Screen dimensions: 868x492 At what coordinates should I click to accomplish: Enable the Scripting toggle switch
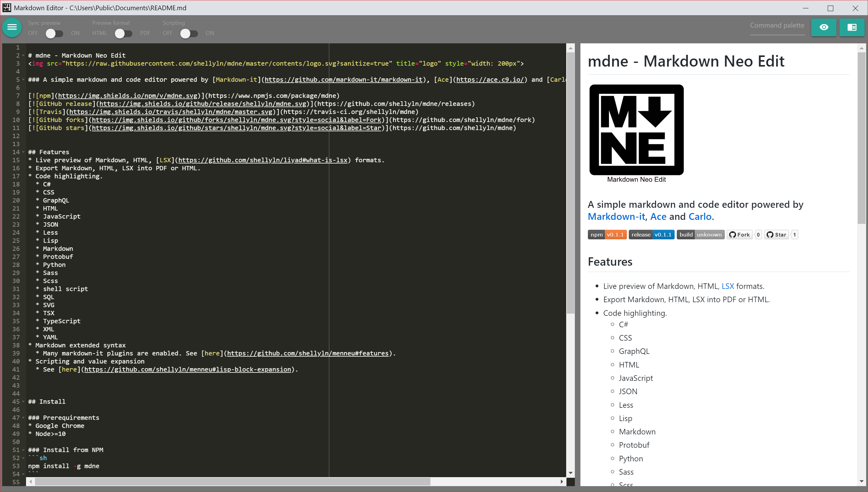[187, 33]
